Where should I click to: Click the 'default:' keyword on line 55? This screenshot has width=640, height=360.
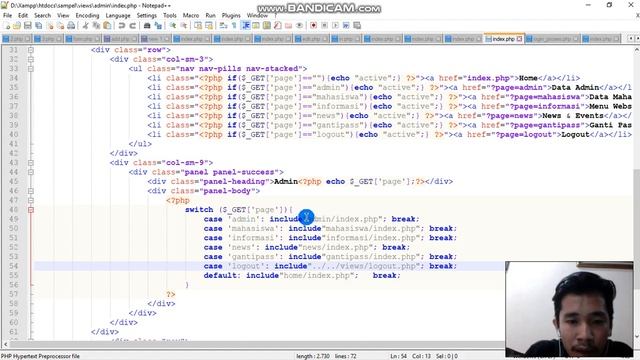[222, 276]
